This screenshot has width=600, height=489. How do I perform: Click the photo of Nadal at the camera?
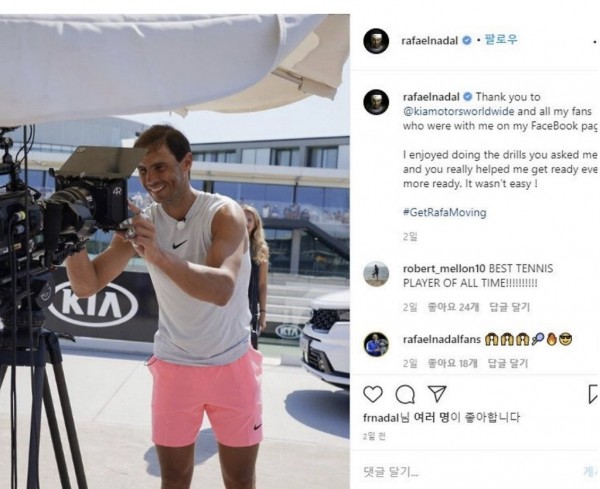tap(174, 251)
